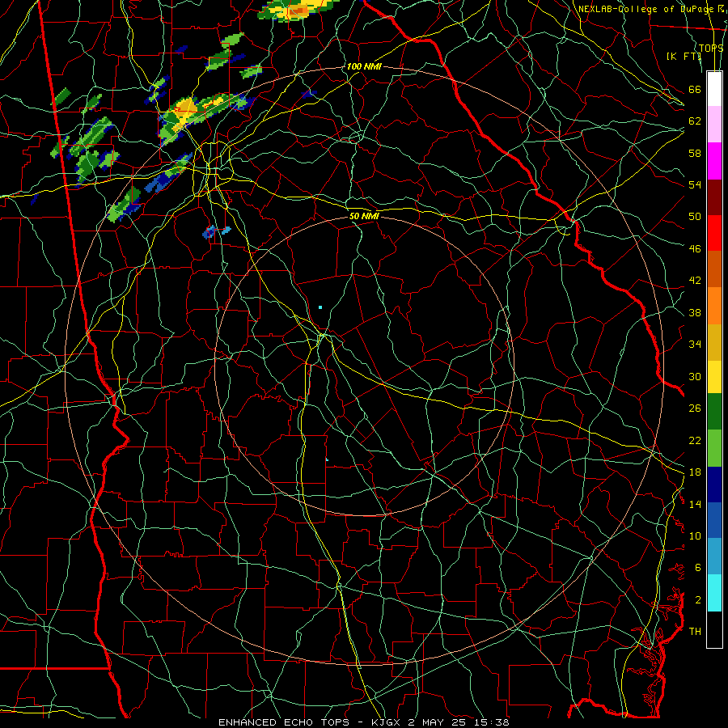Click the white swatch atop the legend
Image resolution: width=728 pixels, height=728 pixels.
(714, 89)
